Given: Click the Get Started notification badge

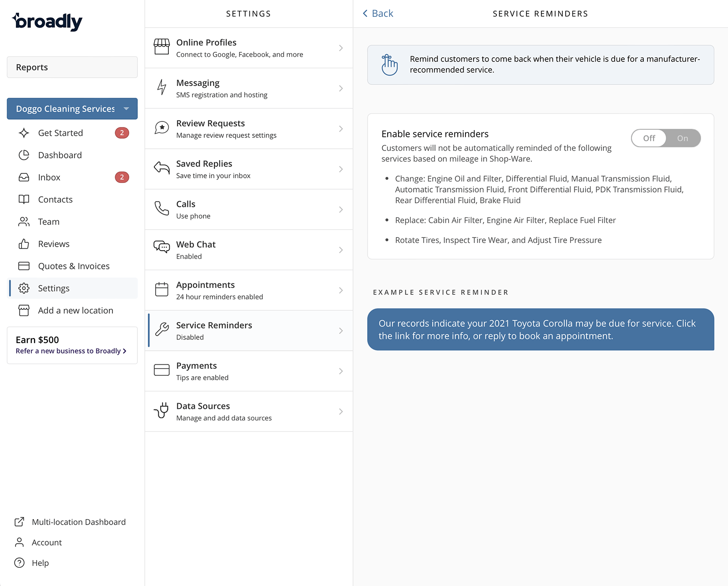Looking at the screenshot, I should (122, 133).
